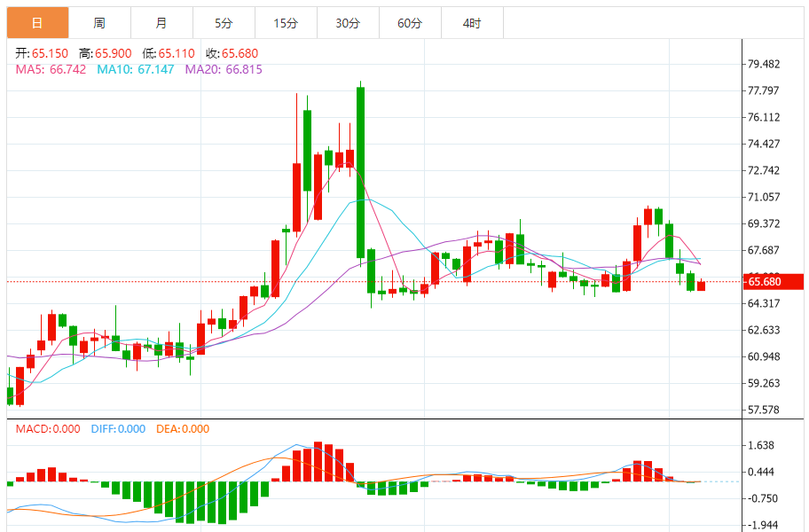Click the 67.687 price axis label
Image resolution: width=809 pixels, height=532 pixels.
(764, 251)
